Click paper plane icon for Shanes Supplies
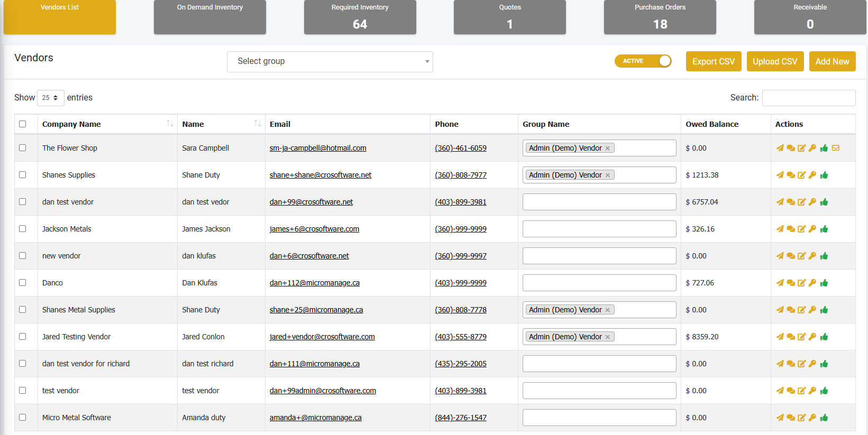This screenshot has width=868, height=435. click(780, 175)
